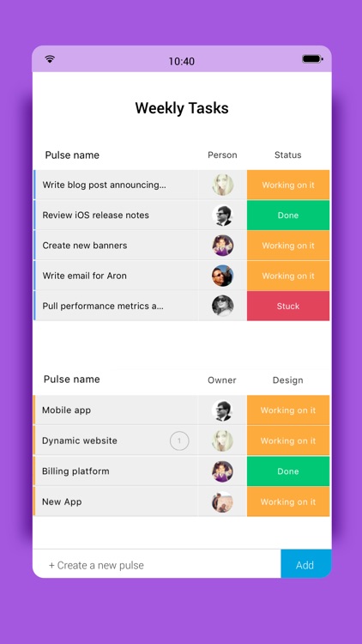Image resolution: width=362 pixels, height=644 pixels.
Task: Select the Status column header
Action: click(287, 155)
